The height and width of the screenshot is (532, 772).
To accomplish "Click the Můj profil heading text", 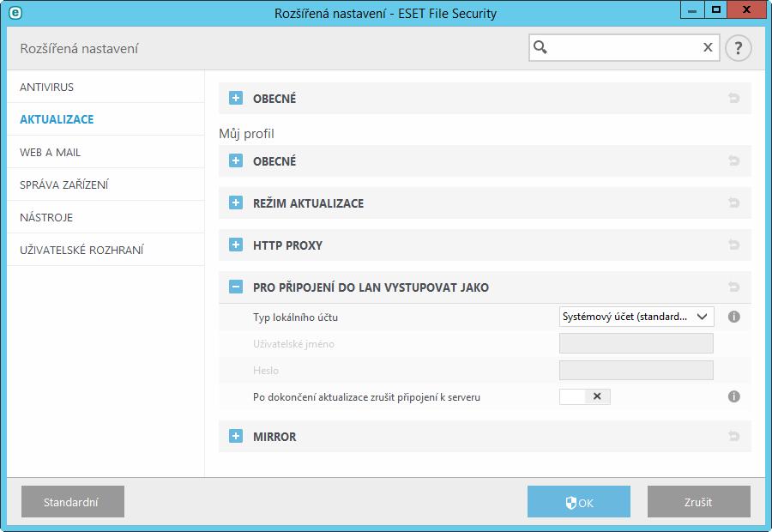I will click(247, 134).
